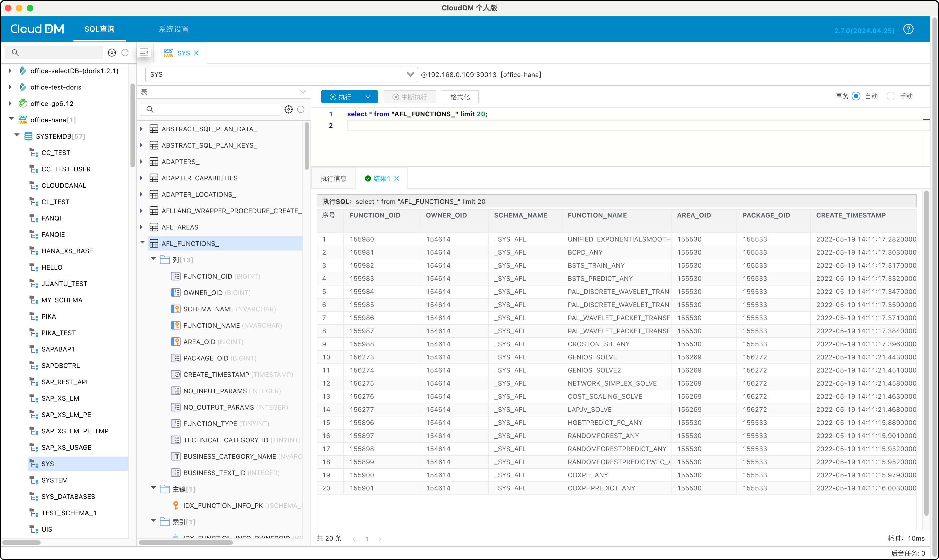Click the FUNCTION_OID column icon
Screen dimensions: 939x560
(176, 276)
